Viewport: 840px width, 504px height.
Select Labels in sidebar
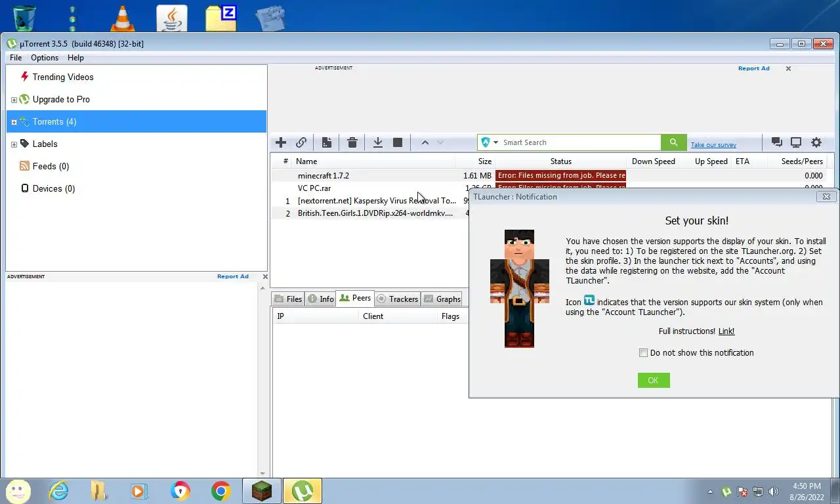(x=45, y=144)
